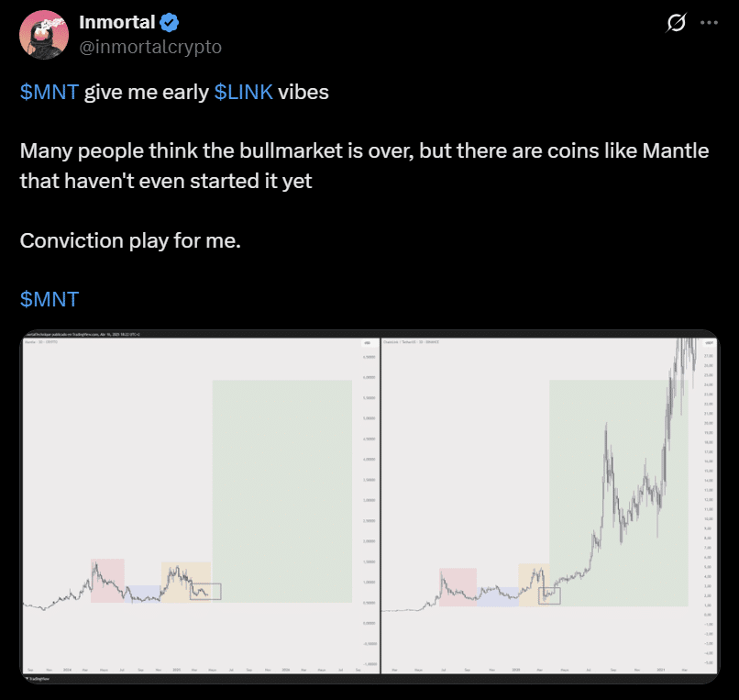Image resolution: width=739 pixels, height=700 pixels.
Task: Click the blue verified badge
Action: (170, 23)
